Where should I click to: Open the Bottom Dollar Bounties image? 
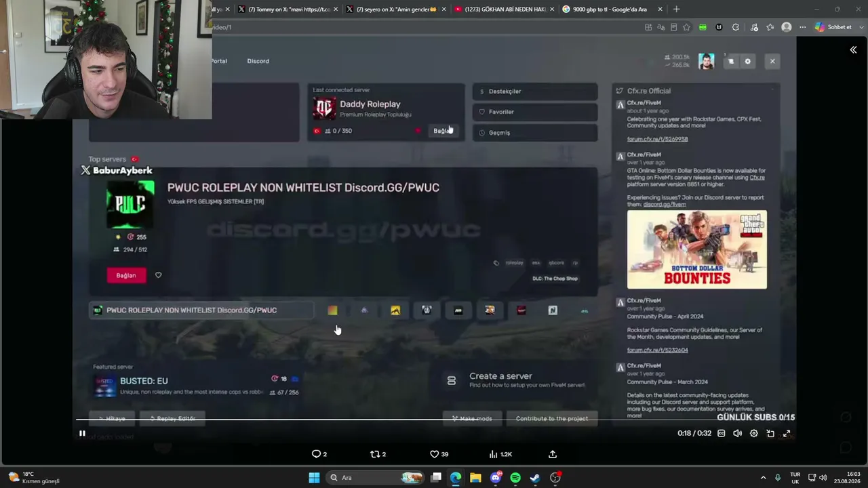(697, 249)
